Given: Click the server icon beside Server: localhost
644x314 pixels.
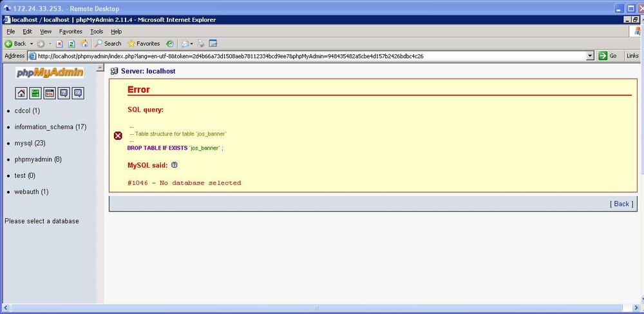Looking at the screenshot, I should point(115,71).
